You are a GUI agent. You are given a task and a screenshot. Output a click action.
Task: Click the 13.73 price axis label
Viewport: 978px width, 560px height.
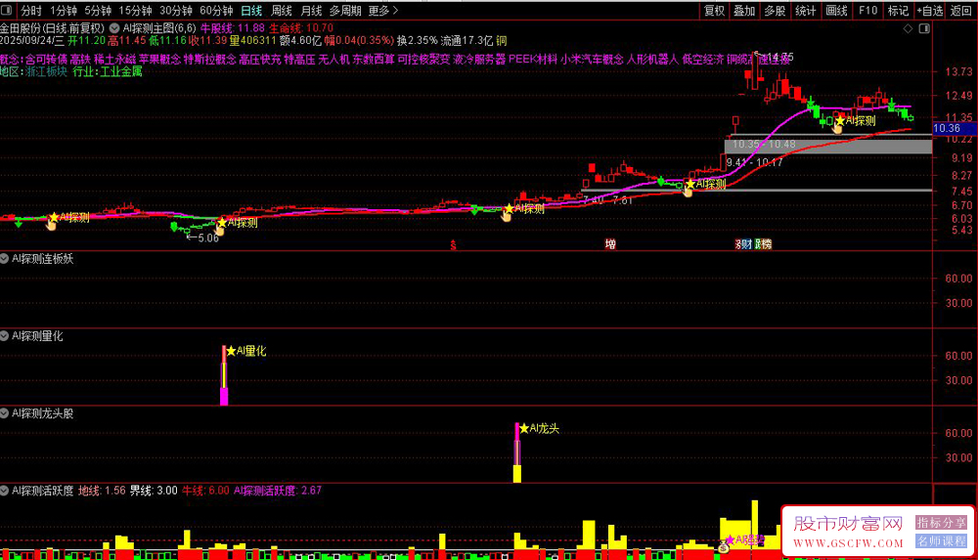[x=958, y=71]
